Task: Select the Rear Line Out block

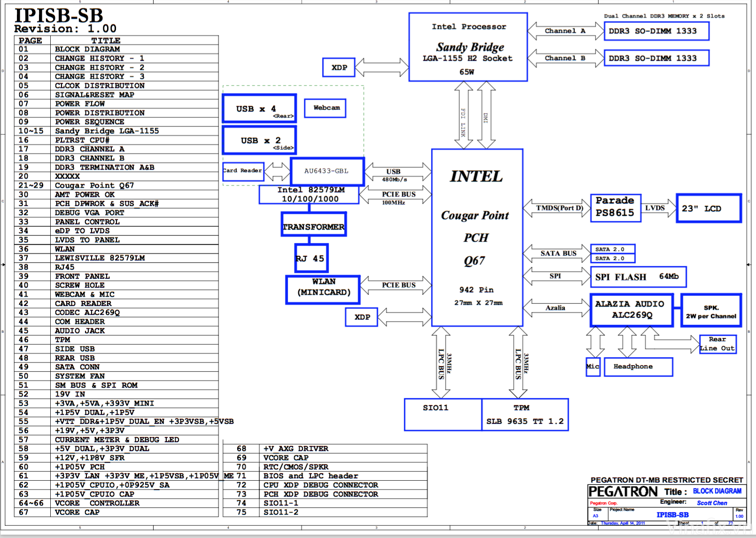Action: pyautogui.click(x=717, y=344)
